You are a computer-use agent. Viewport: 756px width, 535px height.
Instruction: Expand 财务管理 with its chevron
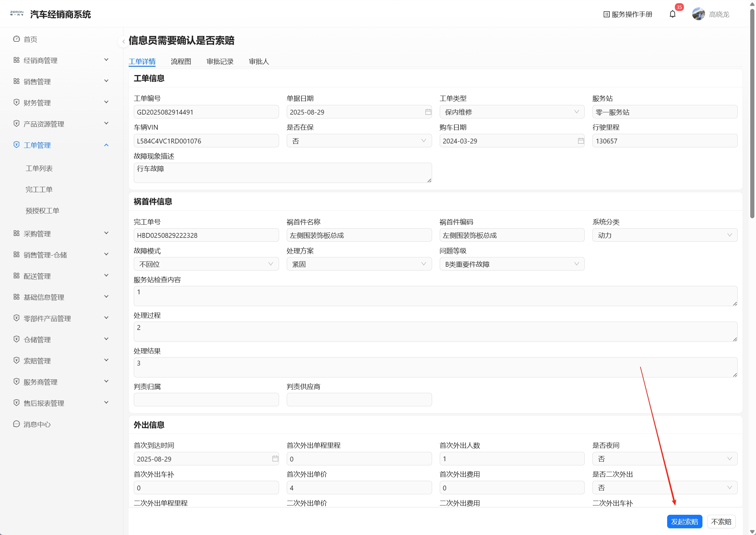(106, 102)
